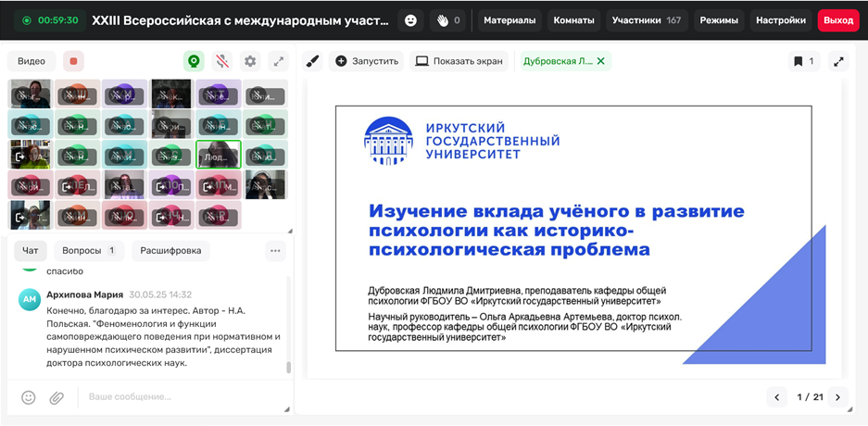Viewport: 868px width, 426px height.
Task: Select the purple ТТ participant tile
Action: point(219,94)
